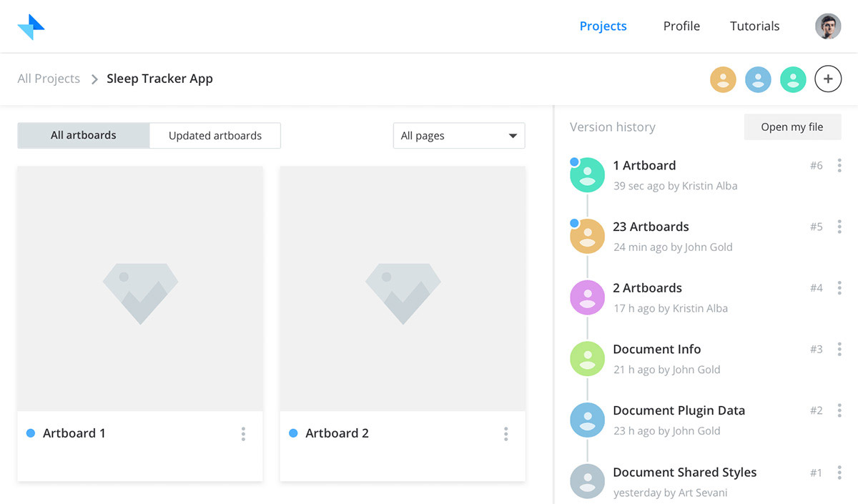Open the three-dot menu for Artboard 1
This screenshot has height=504, width=858.
(x=243, y=433)
